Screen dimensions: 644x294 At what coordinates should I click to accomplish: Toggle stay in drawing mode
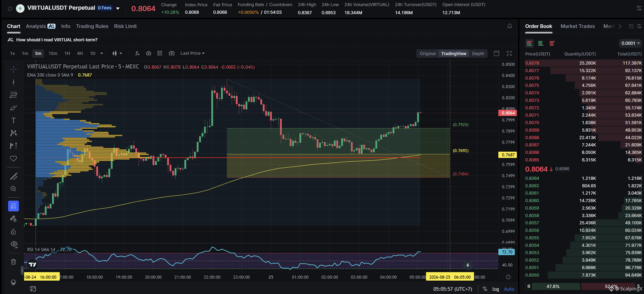pos(14,219)
